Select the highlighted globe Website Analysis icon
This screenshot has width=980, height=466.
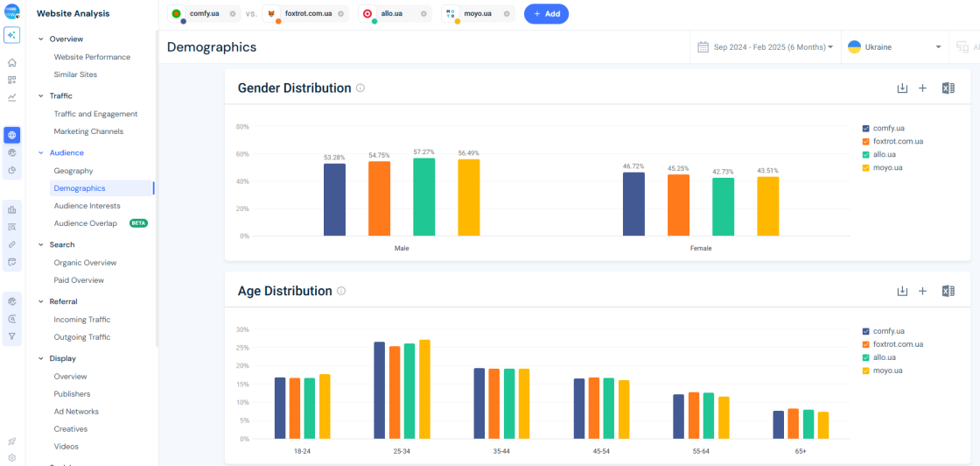tap(12, 135)
